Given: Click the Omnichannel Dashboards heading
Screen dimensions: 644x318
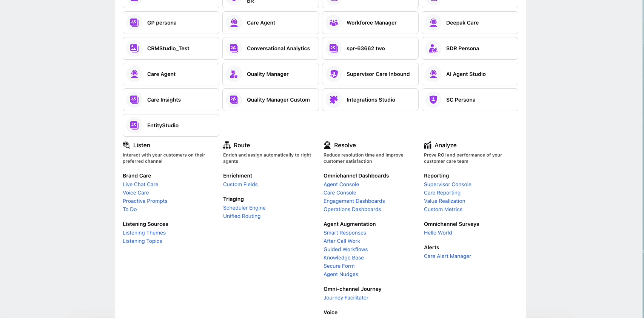Looking at the screenshot, I should coord(356,176).
